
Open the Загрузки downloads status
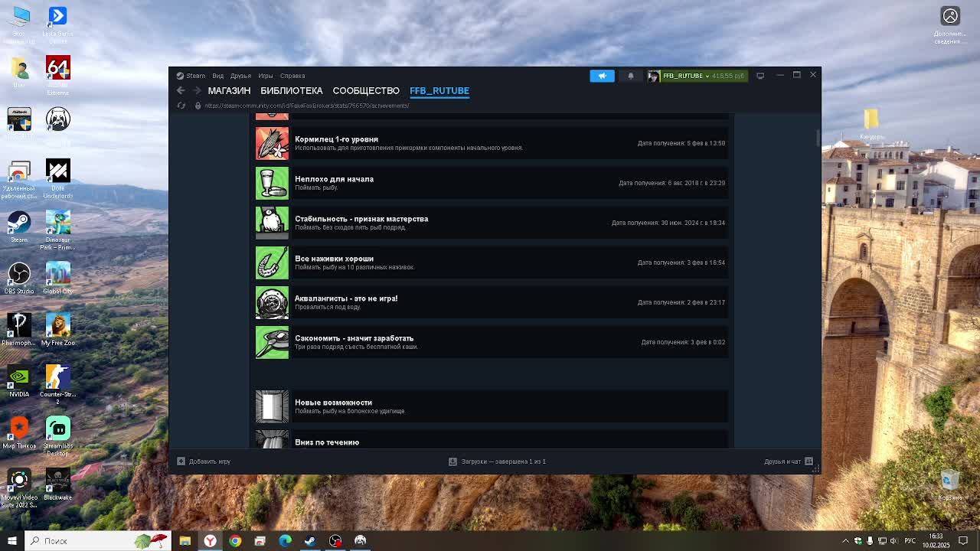coord(497,461)
